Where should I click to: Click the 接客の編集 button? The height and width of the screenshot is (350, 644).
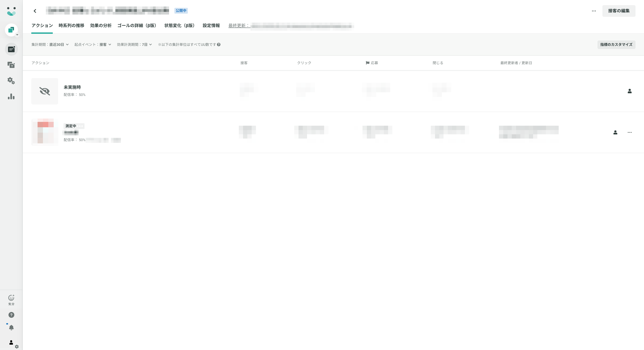(x=619, y=11)
